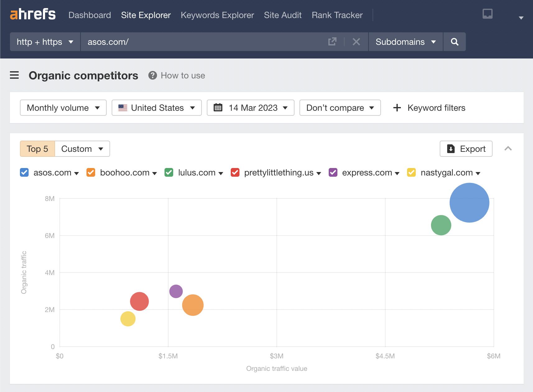Viewport: 533px width, 392px height.
Task: Open the hamburger menu beside Organic competitors
Action: click(x=14, y=75)
